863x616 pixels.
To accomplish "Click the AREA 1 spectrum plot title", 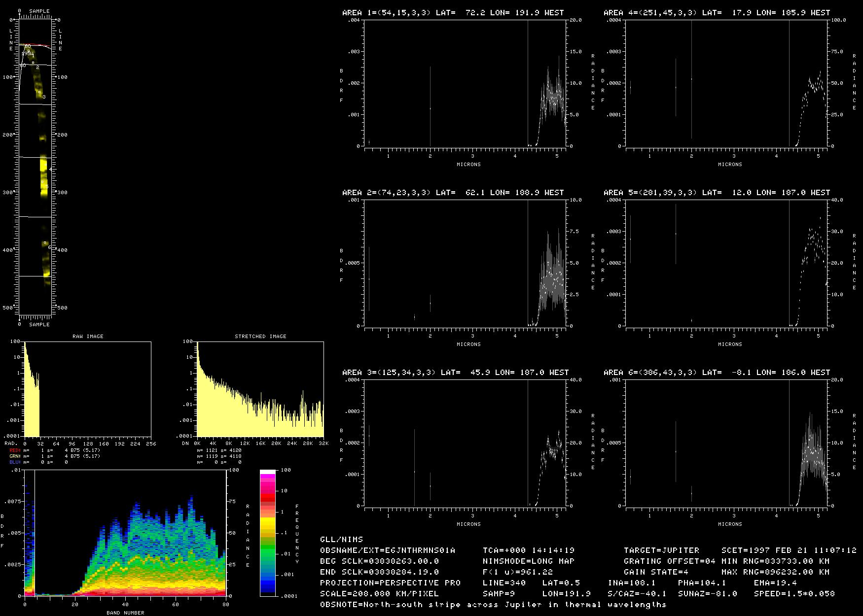I will (453, 13).
